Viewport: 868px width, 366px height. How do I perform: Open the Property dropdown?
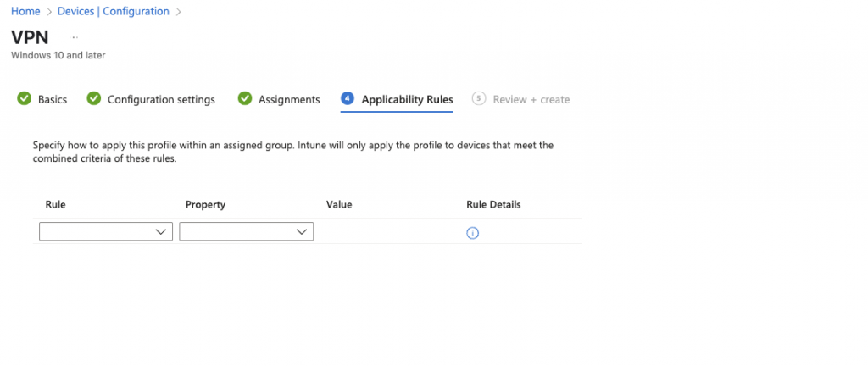(x=247, y=231)
